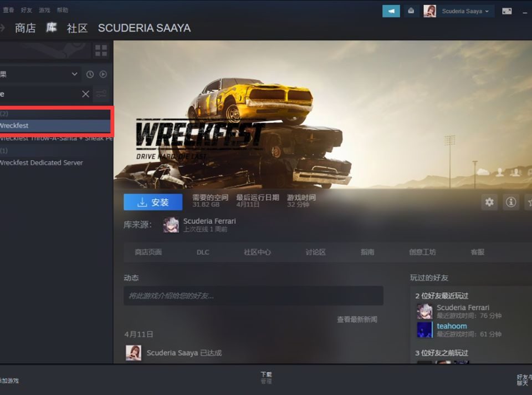Select Wreckfest in the game list
The width and height of the screenshot is (532, 395).
tap(55, 126)
